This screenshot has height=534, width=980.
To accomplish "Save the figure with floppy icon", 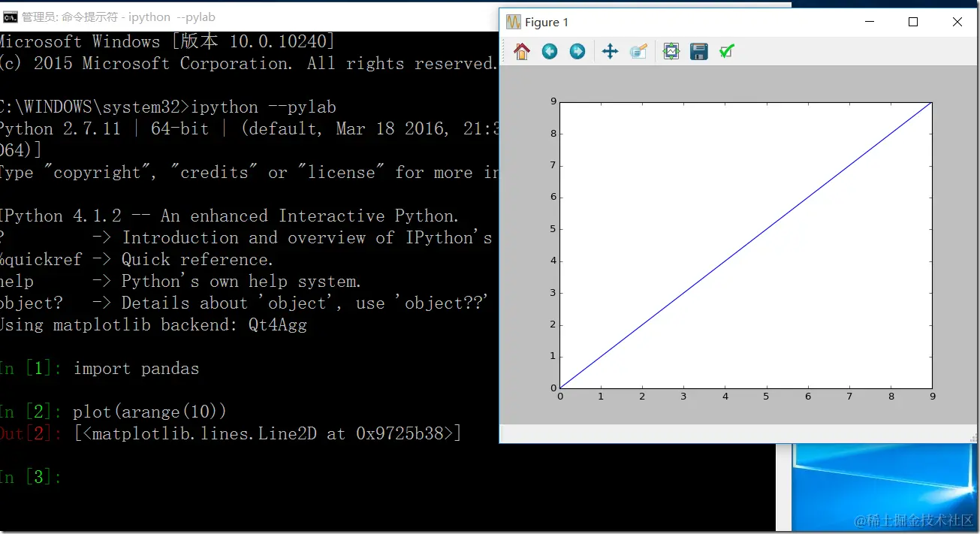I will (699, 51).
